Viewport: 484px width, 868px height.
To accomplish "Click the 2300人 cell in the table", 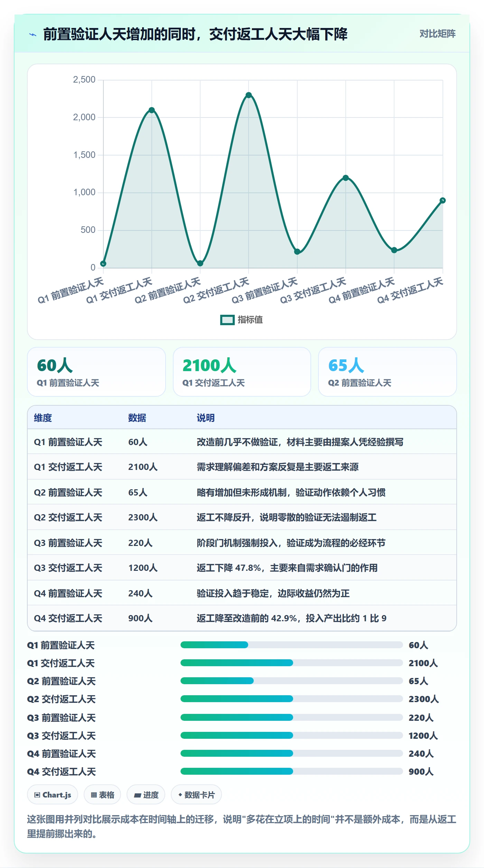I will click(143, 517).
